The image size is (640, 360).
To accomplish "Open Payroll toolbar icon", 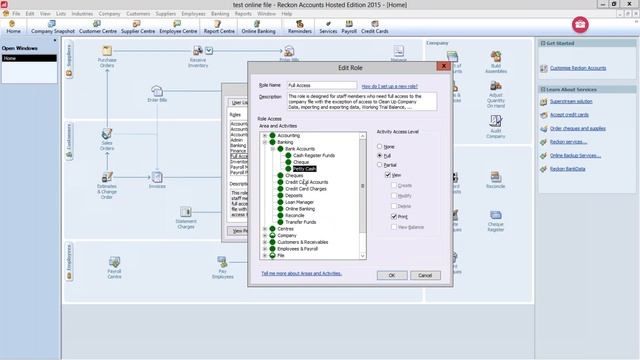I will point(349,27).
